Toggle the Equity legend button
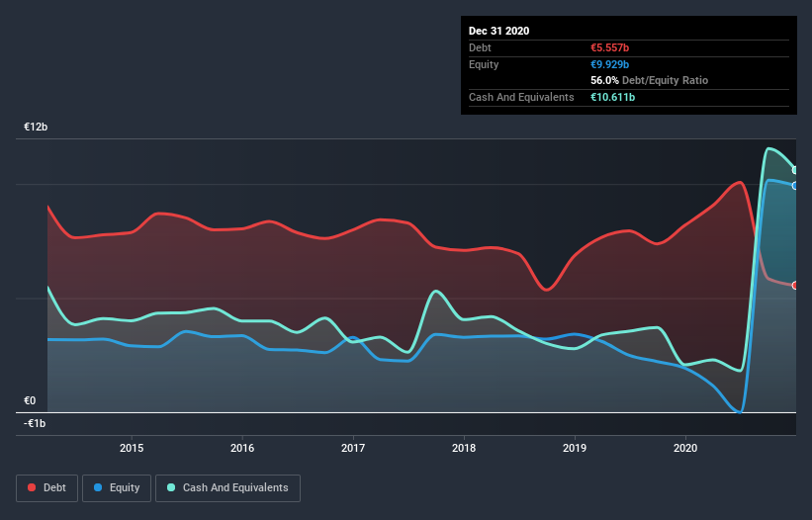Image resolution: width=812 pixels, height=520 pixels. click(117, 488)
